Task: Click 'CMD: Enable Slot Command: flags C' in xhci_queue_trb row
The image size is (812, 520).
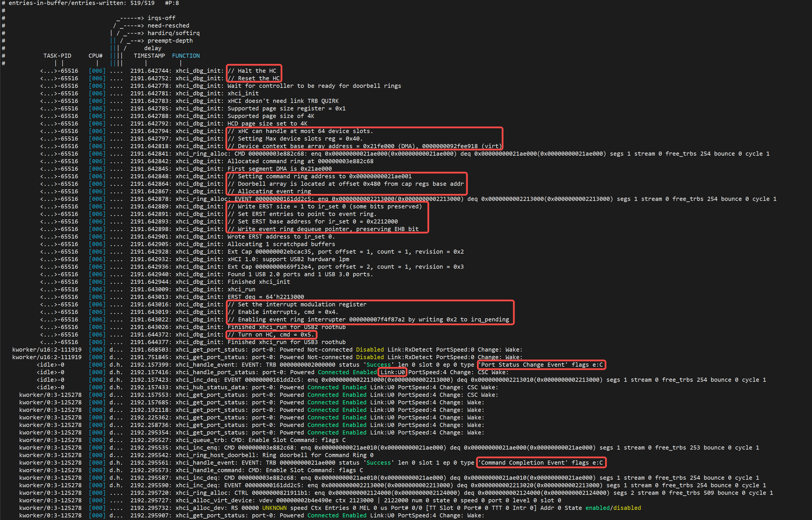Action: click(x=288, y=440)
